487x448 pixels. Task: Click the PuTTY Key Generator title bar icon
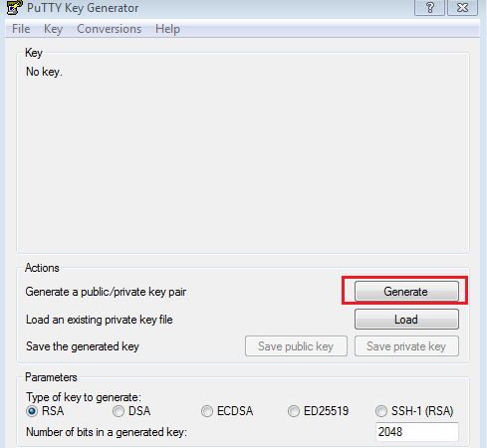click(14, 7)
